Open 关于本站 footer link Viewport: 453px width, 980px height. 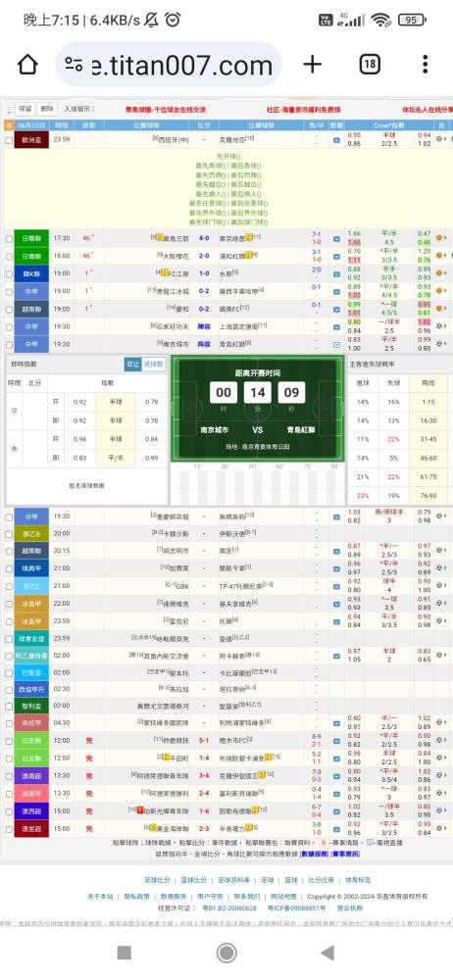point(100,897)
